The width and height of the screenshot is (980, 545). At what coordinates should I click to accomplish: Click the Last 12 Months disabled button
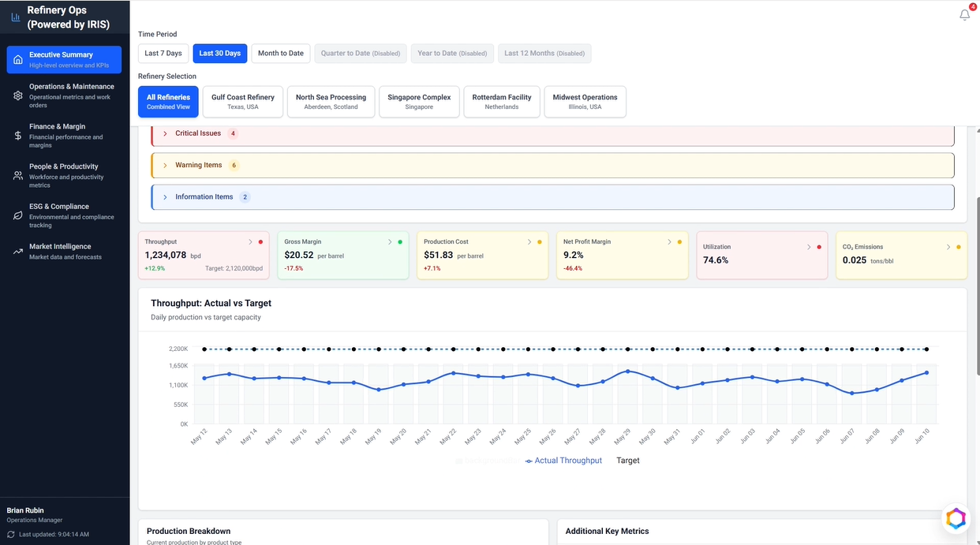(544, 54)
